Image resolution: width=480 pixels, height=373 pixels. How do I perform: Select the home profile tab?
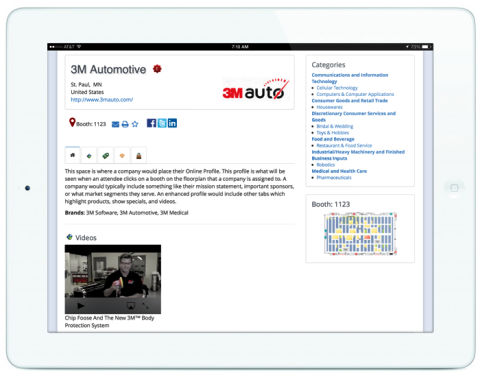tap(73, 155)
